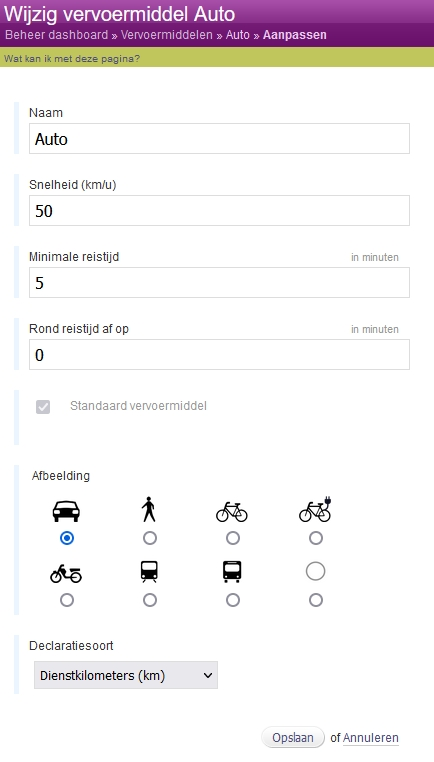Focus the Minimale reistijd field
This screenshot has width=434, height=762.
click(x=219, y=282)
